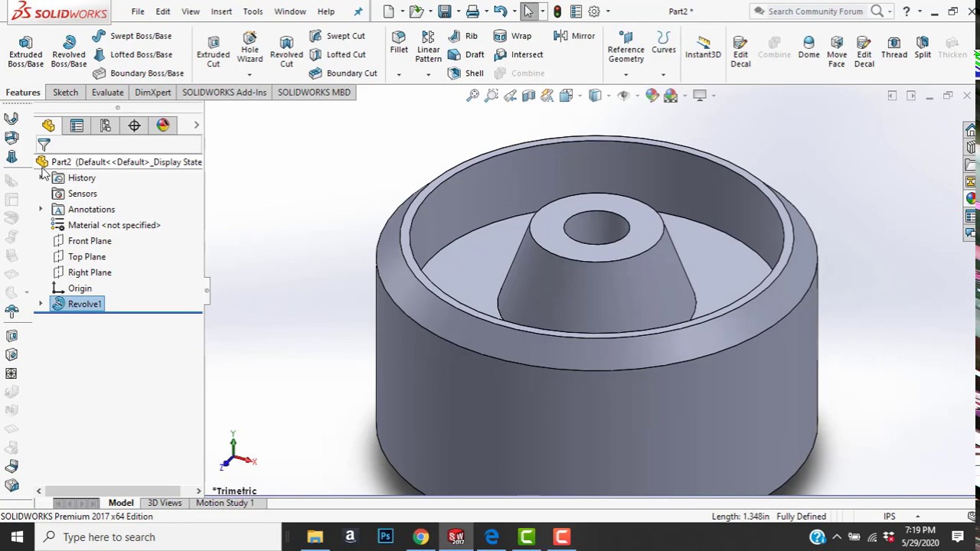Activate the Shell feature tool
The height and width of the screenshot is (551, 980).
click(465, 73)
